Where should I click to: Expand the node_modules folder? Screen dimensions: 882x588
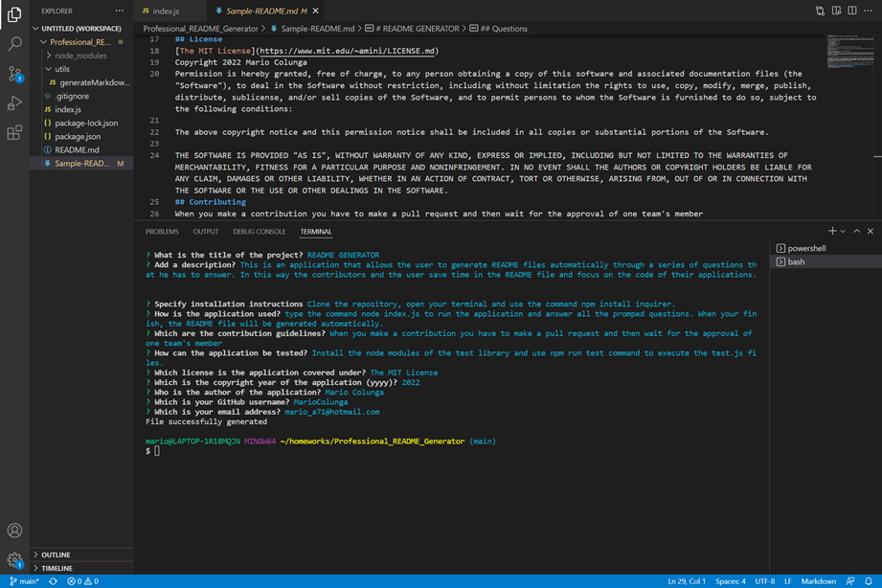pos(72,56)
